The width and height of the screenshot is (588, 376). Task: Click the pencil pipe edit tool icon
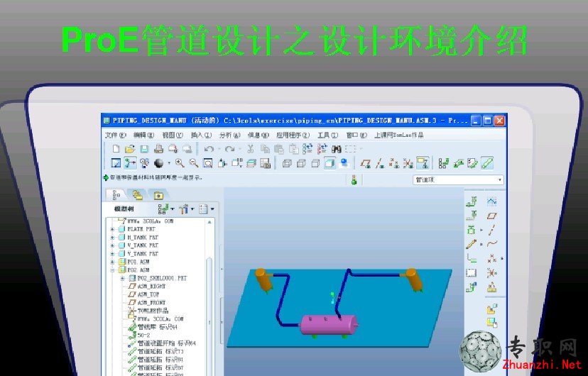tap(471, 244)
